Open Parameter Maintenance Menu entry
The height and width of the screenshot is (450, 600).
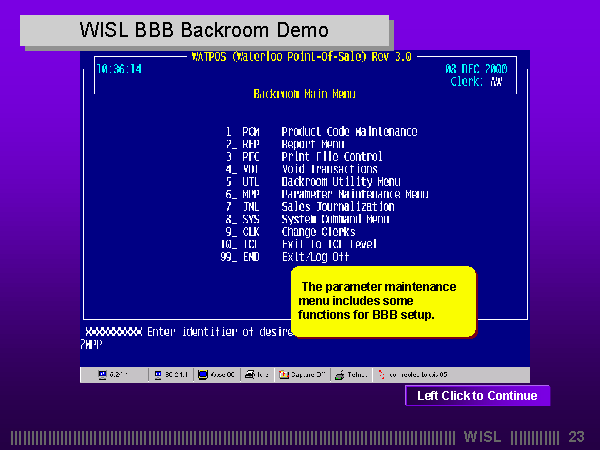coord(354,194)
